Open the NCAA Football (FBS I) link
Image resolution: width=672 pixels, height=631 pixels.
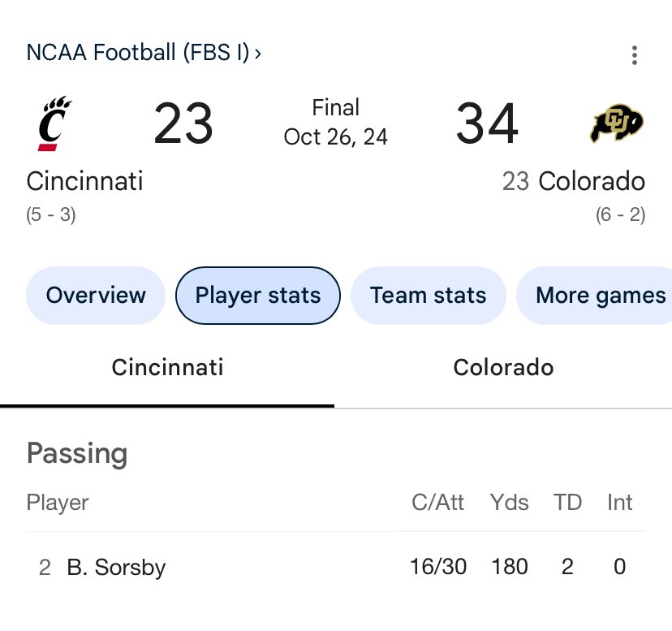click(138, 52)
